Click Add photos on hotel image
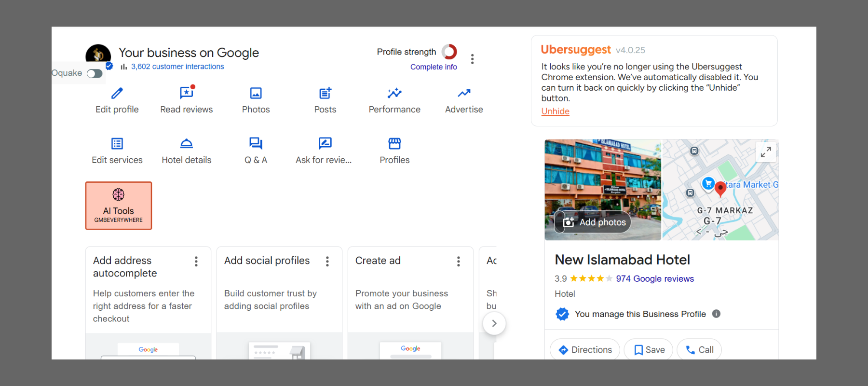 click(x=594, y=222)
